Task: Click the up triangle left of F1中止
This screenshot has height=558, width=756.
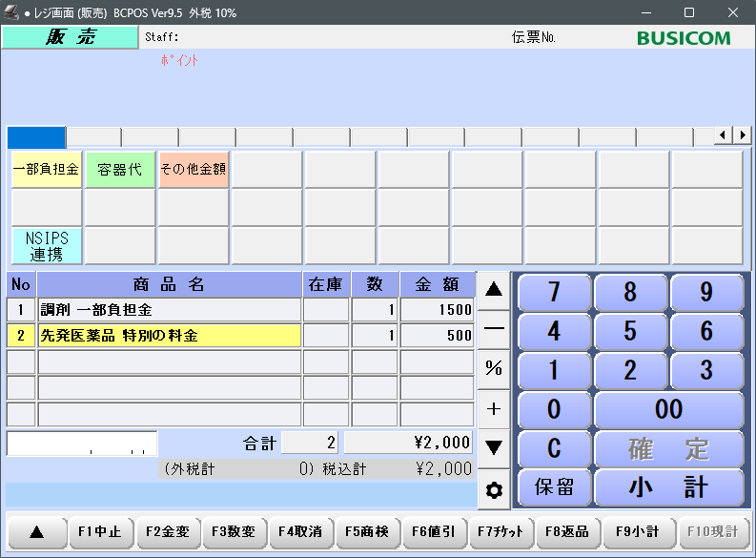Action: click(36, 532)
